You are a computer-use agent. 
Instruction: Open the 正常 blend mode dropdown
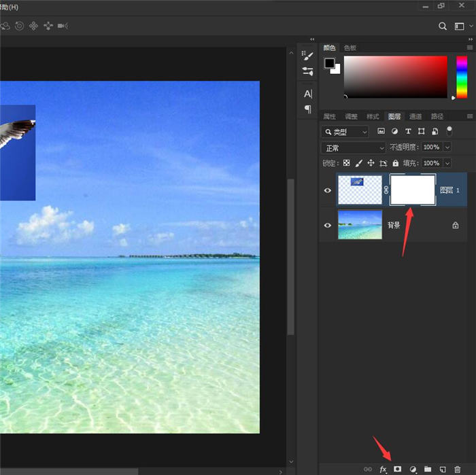coord(354,147)
